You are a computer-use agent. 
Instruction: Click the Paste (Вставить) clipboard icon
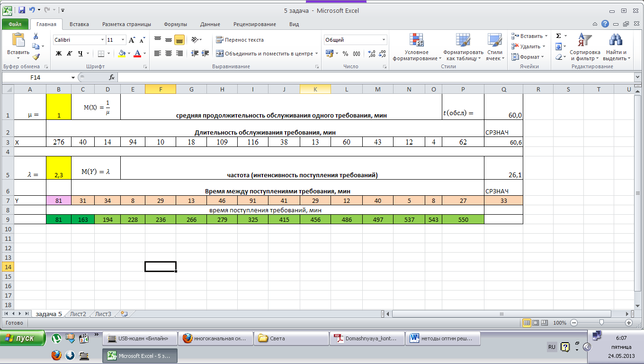(18, 40)
